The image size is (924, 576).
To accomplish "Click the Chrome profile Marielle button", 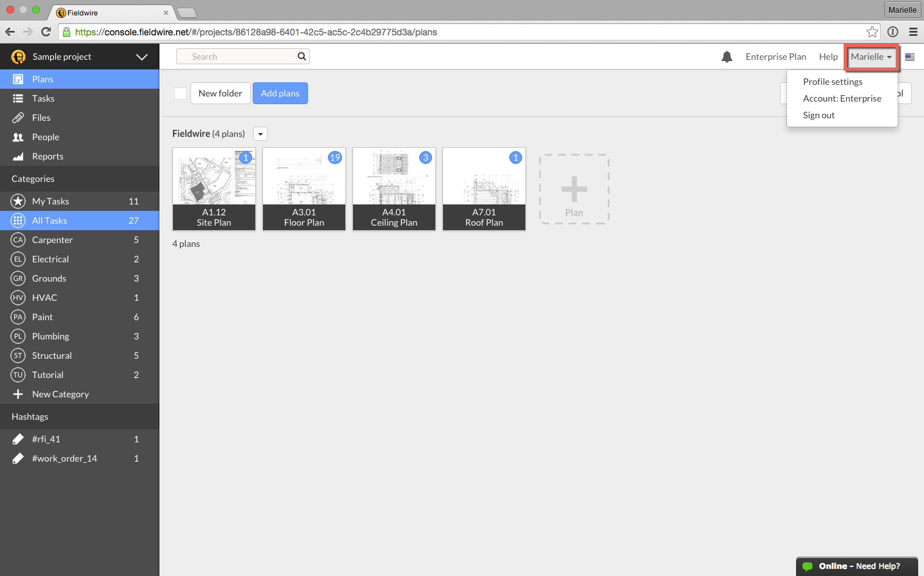I will pos(902,10).
